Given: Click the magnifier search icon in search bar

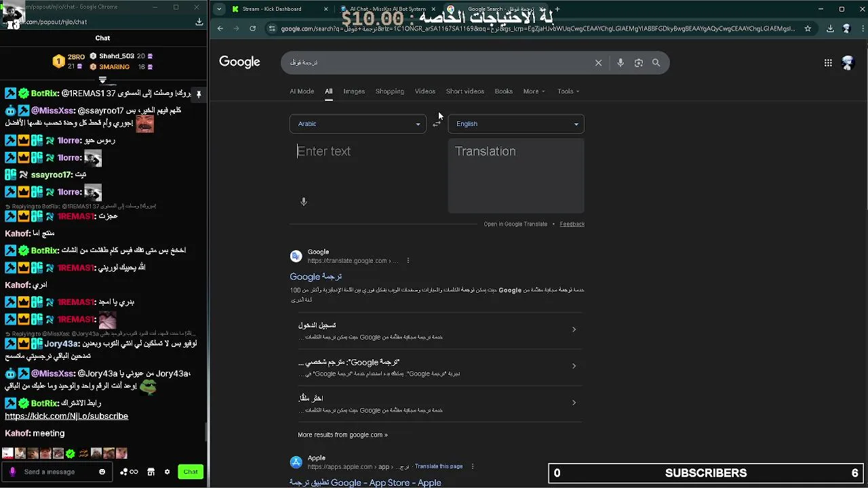Looking at the screenshot, I should point(656,62).
